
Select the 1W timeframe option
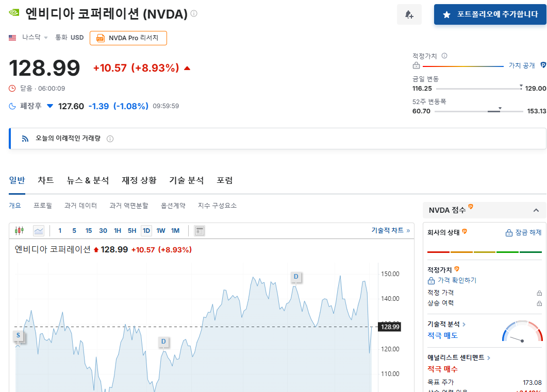click(x=160, y=231)
